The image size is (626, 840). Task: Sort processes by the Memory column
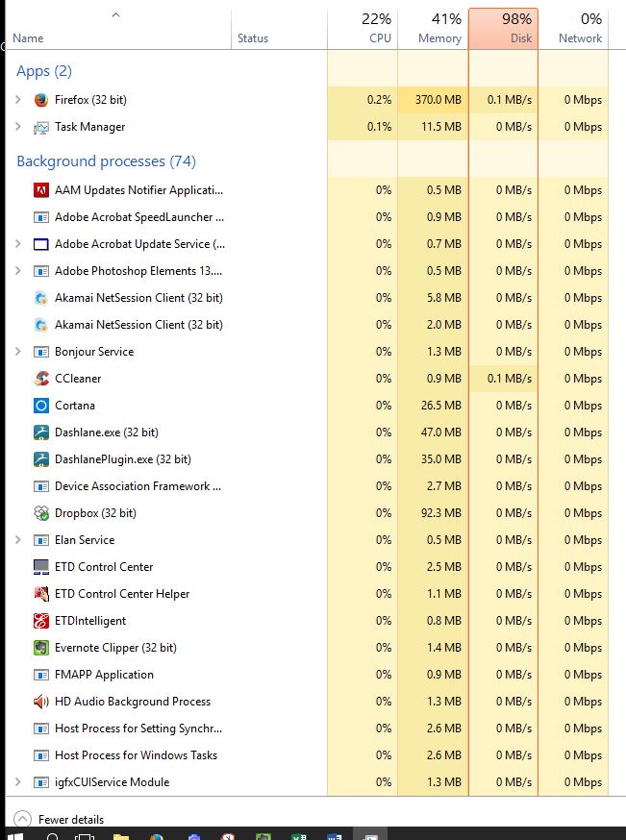click(433, 29)
